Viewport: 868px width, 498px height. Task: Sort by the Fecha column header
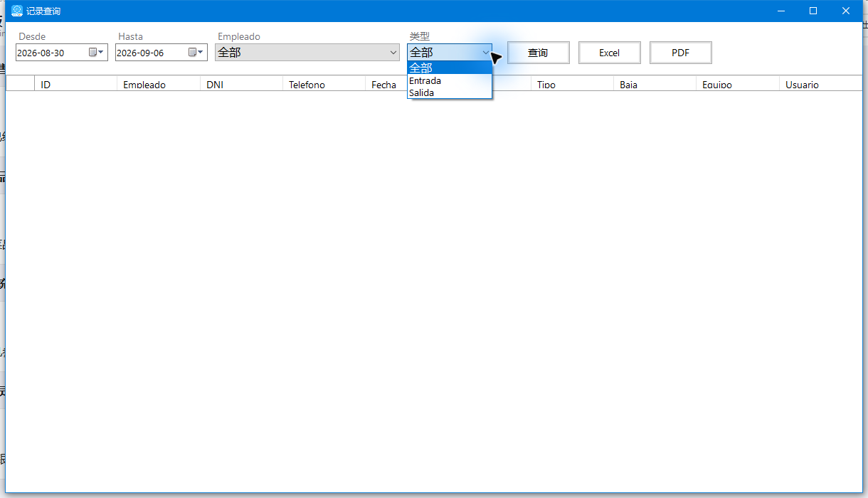pos(386,83)
